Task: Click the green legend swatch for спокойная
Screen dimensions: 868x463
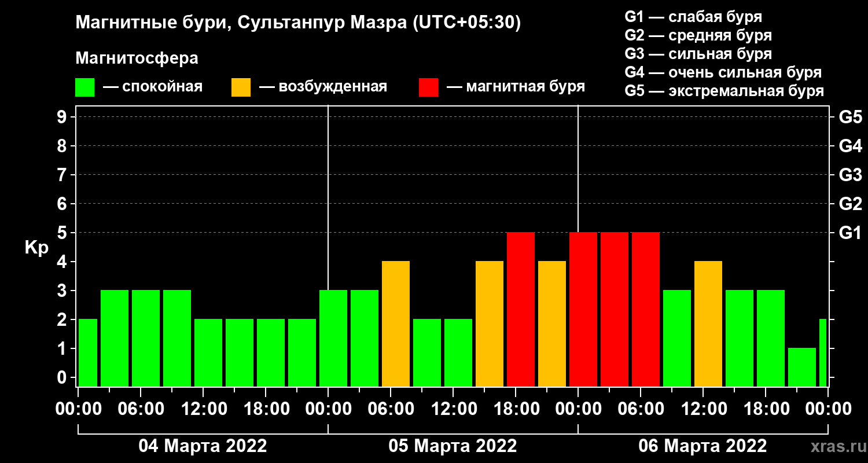Action: 84,87
